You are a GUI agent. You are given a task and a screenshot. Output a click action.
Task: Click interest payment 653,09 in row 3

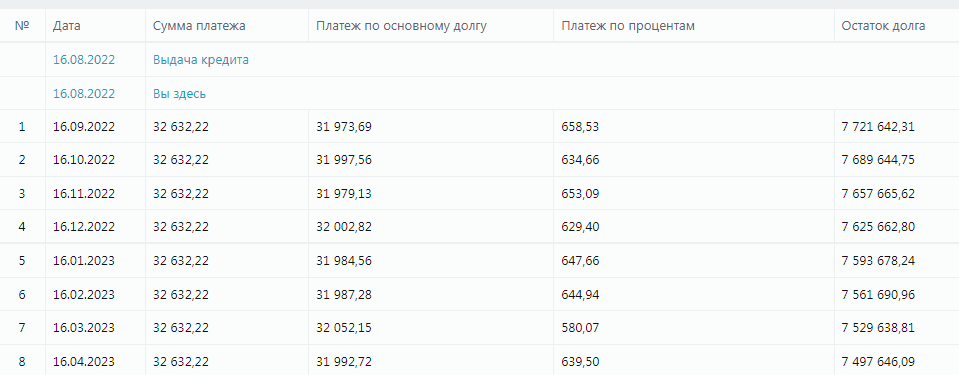tap(580, 193)
